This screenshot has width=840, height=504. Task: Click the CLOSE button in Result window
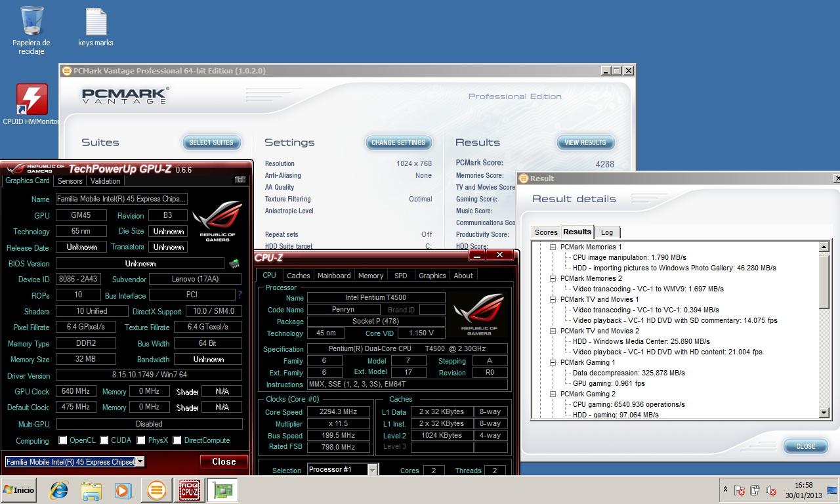(x=806, y=446)
